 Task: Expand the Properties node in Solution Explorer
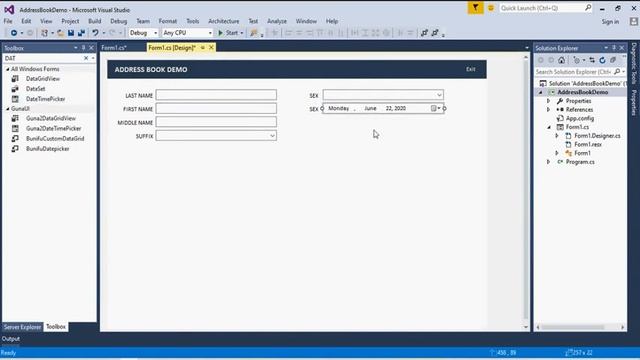(549, 101)
